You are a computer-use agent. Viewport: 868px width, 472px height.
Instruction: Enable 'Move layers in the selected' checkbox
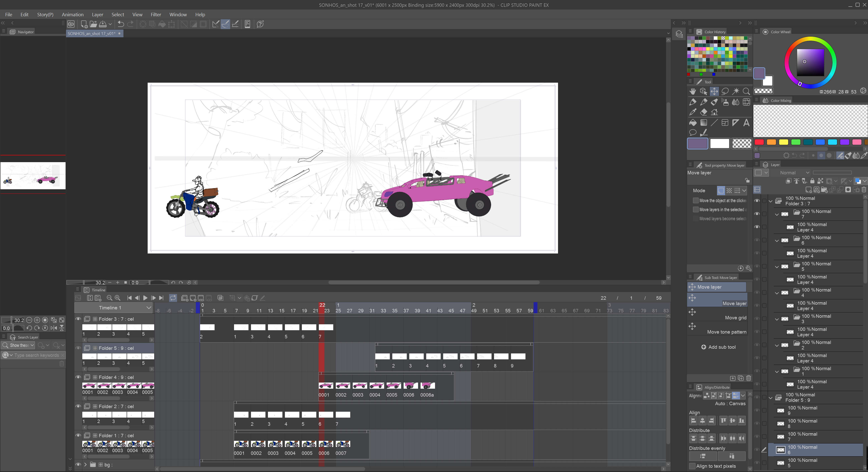click(695, 209)
